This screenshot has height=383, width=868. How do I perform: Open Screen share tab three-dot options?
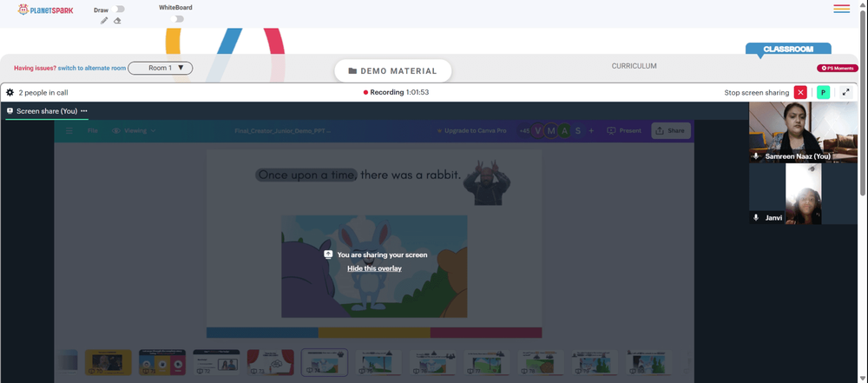pyautogui.click(x=84, y=111)
